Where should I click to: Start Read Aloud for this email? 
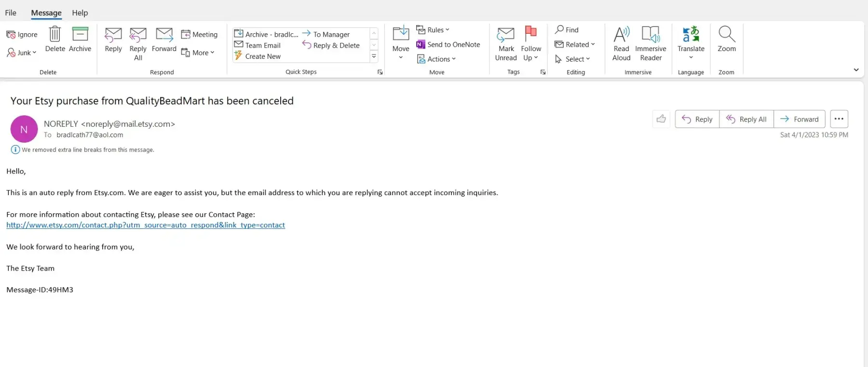[x=621, y=35]
